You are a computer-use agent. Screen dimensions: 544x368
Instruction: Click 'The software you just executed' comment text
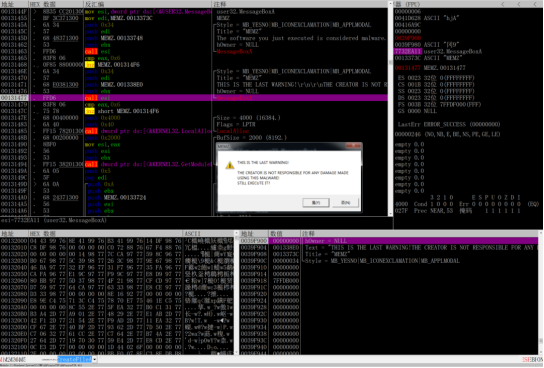301,38
